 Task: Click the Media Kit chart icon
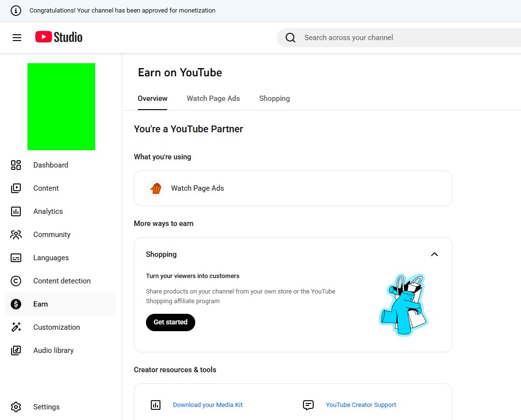point(156,405)
